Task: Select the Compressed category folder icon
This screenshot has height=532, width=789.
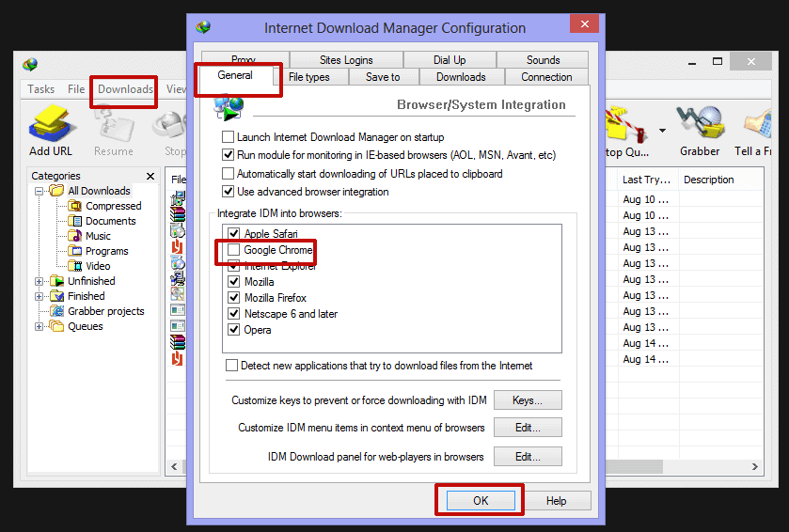Action: pos(74,206)
